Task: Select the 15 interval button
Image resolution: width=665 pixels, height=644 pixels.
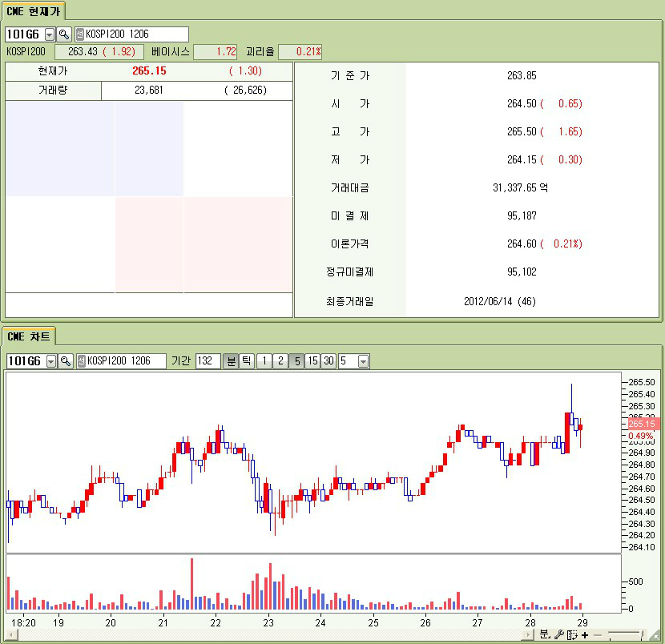Action: 312,361
